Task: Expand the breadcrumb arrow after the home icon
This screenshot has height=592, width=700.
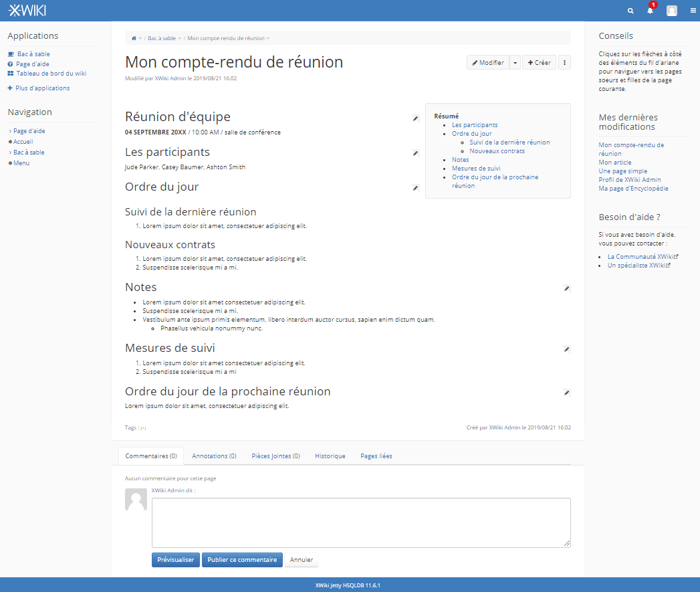Action: (x=140, y=38)
